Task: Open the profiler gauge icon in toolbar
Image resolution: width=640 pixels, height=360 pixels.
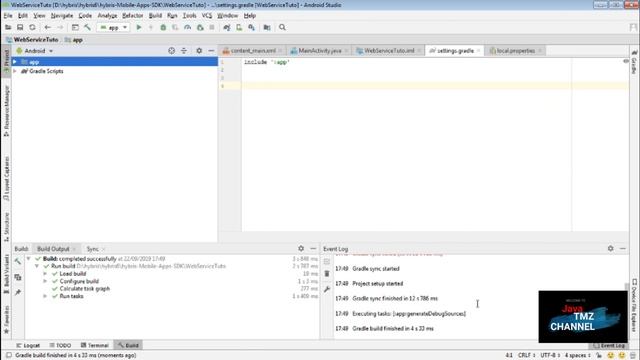Action: click(187, 27)
